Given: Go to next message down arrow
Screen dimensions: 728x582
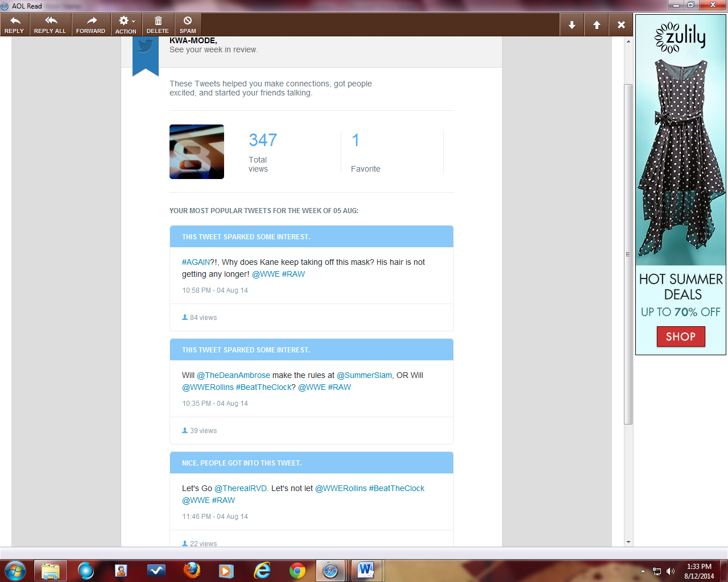Looking at the screenshot, I should [572, 25].
